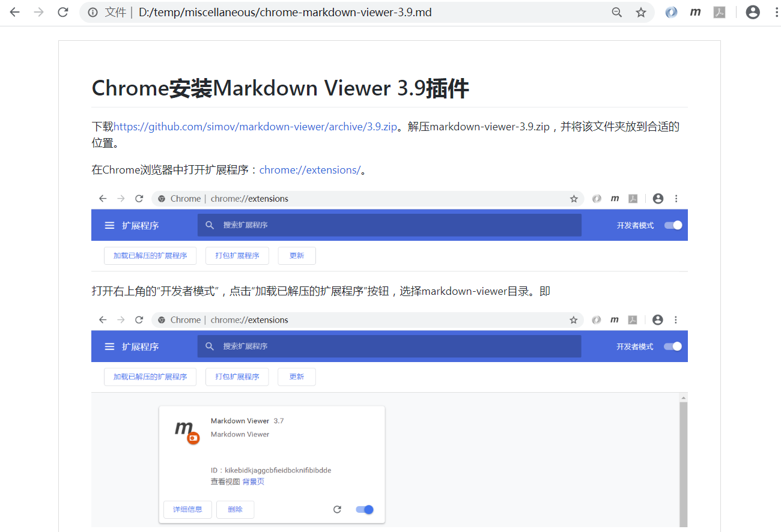Open the three-dot menu inside the embedded screenshot

(x=676, y=198)
